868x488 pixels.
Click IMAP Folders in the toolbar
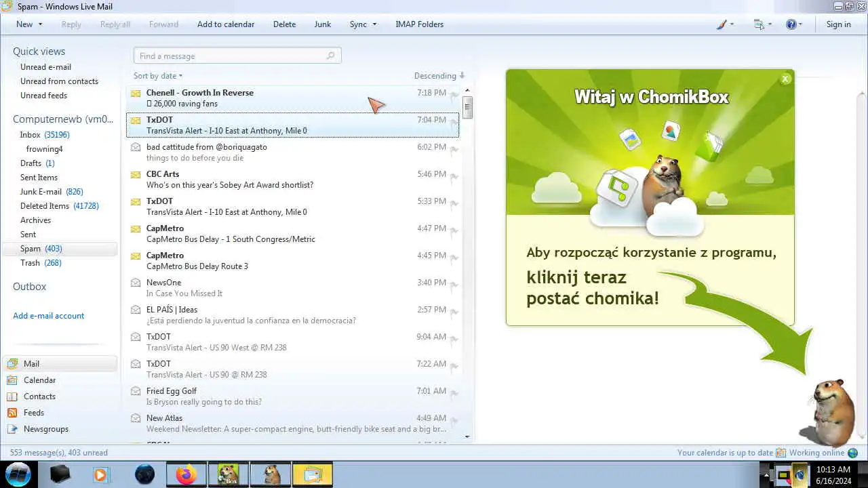click(x=419, y=24)
